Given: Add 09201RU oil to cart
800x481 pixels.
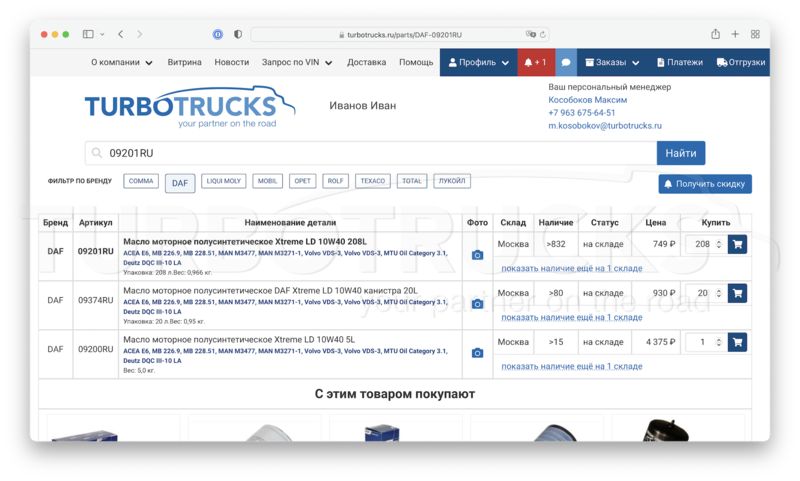Looking at the screenshot, I should click(x=737, y=244).
